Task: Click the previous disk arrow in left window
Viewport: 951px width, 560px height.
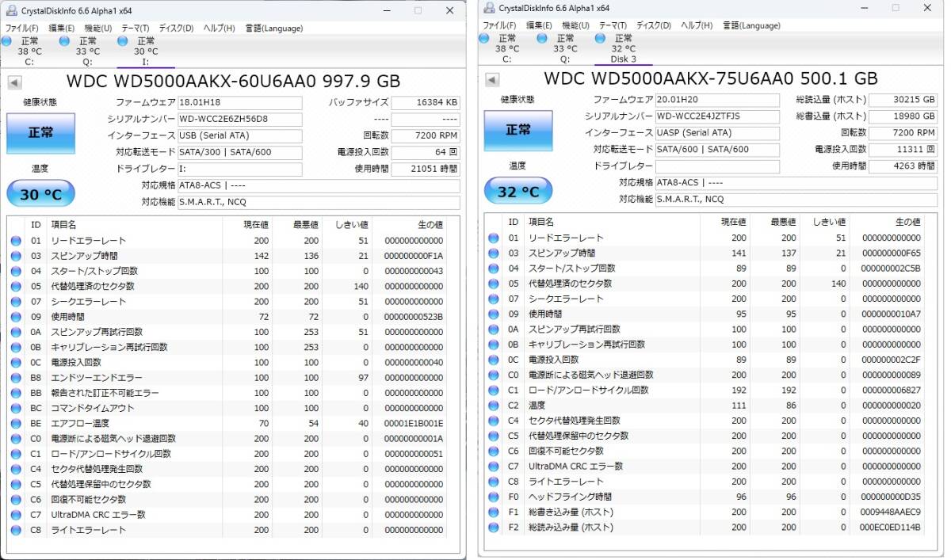Action: coord(15,82)
